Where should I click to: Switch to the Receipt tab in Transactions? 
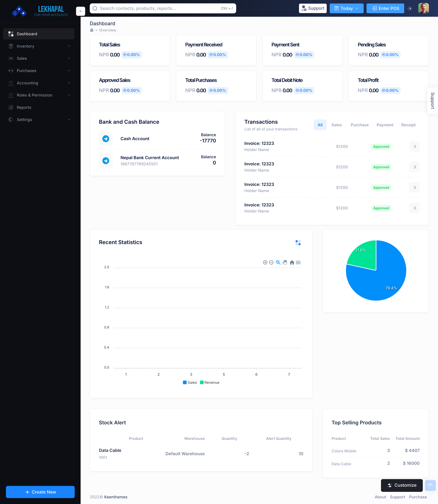pos(408,125)
